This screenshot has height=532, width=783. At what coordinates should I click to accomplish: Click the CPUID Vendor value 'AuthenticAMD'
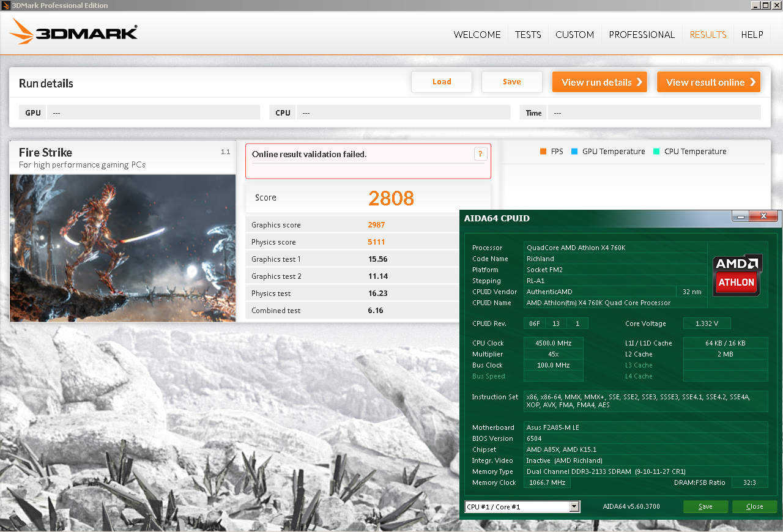549,292
